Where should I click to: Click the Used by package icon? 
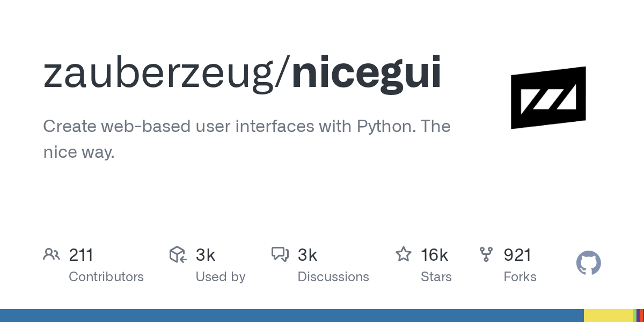click(178, 254)
